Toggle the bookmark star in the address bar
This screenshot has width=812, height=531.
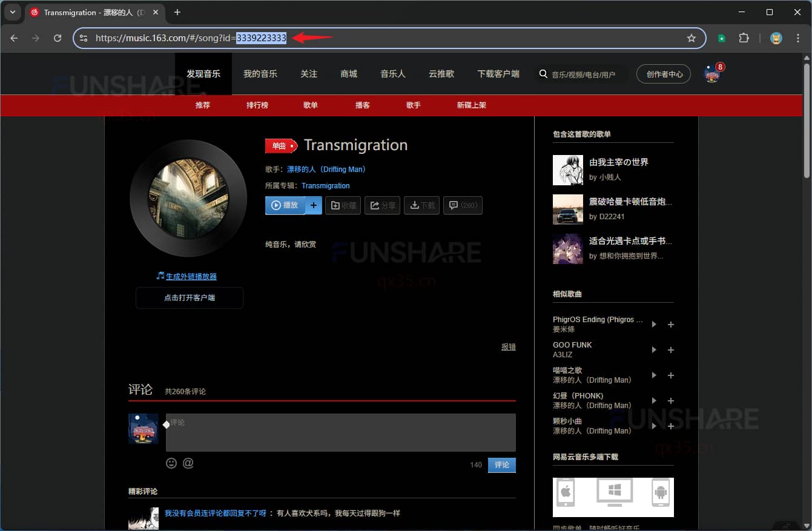[x=692, y=38]
